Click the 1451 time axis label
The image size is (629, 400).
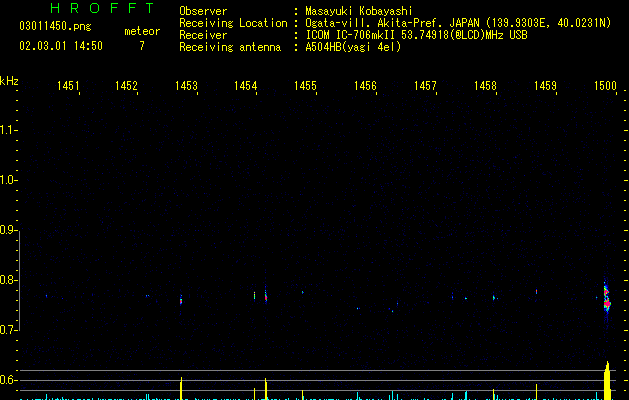pos(68,86)
